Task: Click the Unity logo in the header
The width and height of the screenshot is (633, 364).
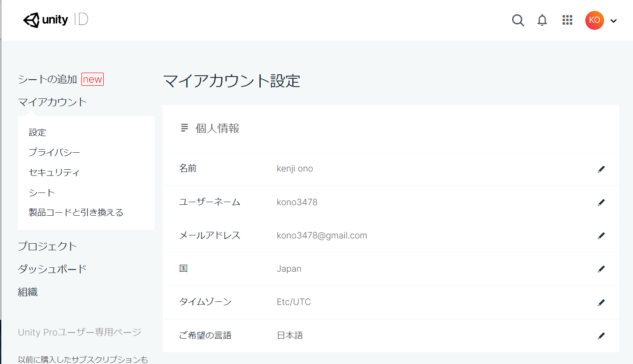Action: (x=45, y=20)
